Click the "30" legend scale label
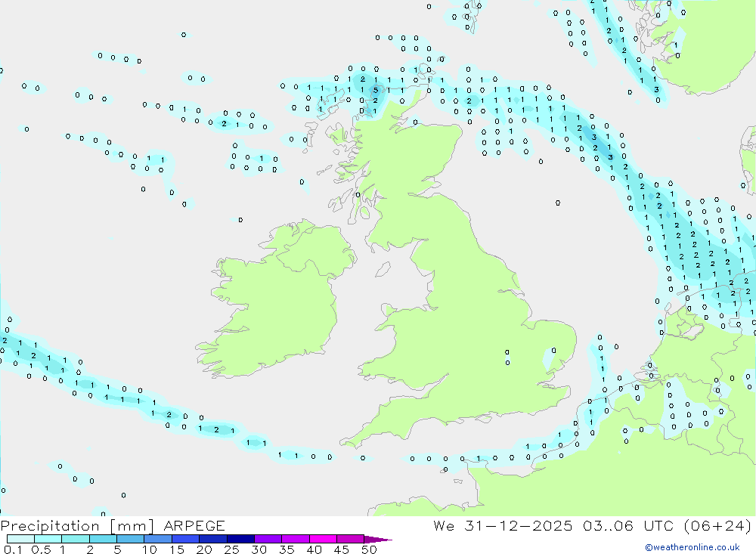 [x=259, y=549]
